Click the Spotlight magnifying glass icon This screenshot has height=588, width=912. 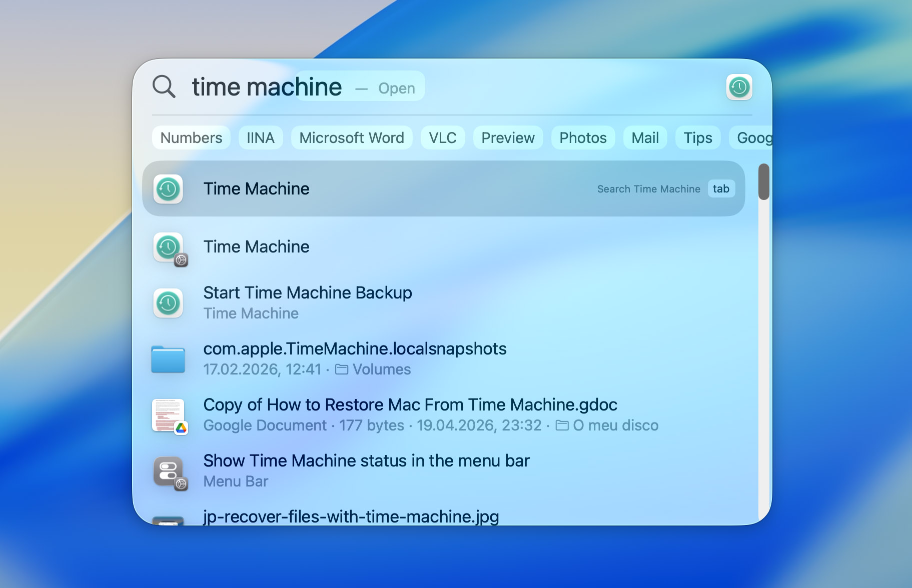164,86
